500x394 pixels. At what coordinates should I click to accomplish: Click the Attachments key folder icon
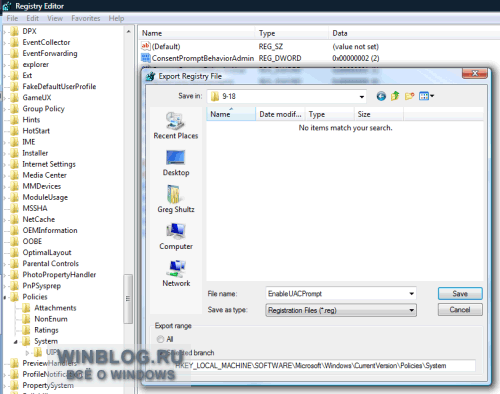(x=26, y=308)
